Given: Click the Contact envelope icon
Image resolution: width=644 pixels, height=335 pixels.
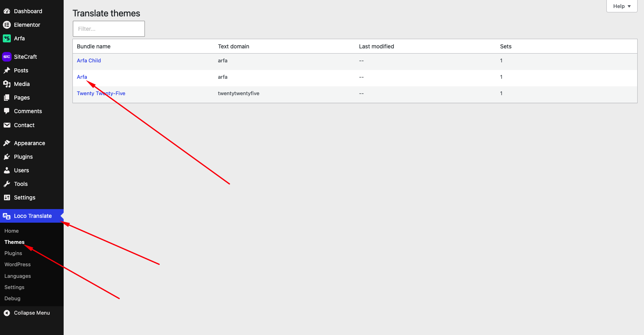Looking at the screenshot, I should coord(7,125).
